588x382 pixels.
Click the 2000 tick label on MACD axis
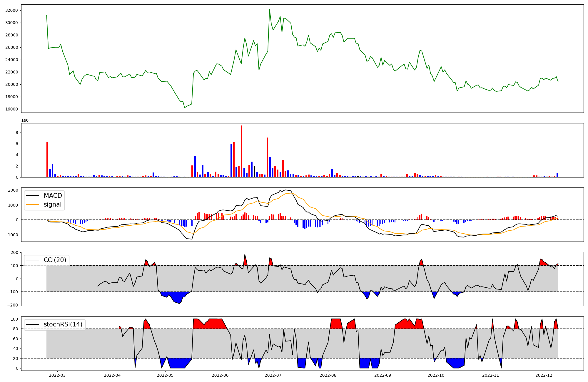[13, 190]
